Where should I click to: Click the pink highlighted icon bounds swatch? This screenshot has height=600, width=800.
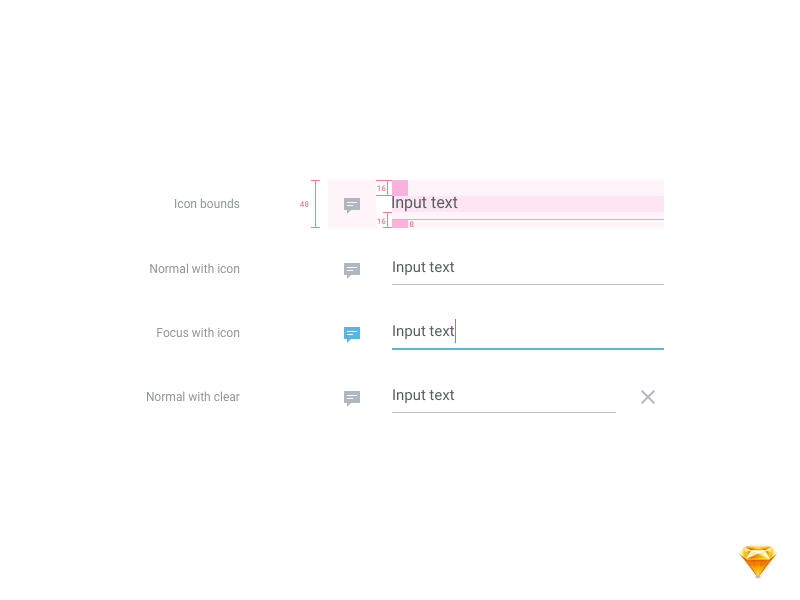(x=399, y=187)
